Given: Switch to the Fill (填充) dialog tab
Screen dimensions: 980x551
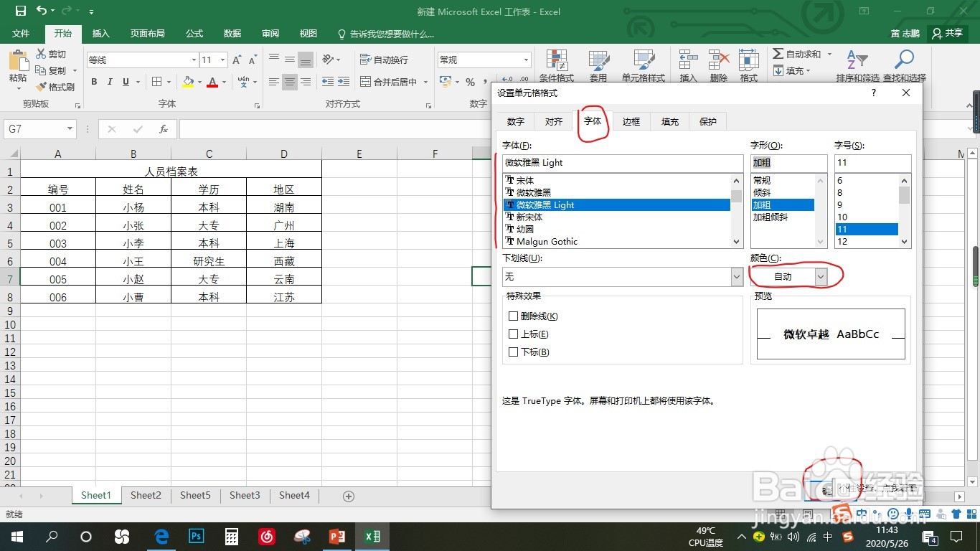Looking at the screenshot, I should [x=670, y=121].
